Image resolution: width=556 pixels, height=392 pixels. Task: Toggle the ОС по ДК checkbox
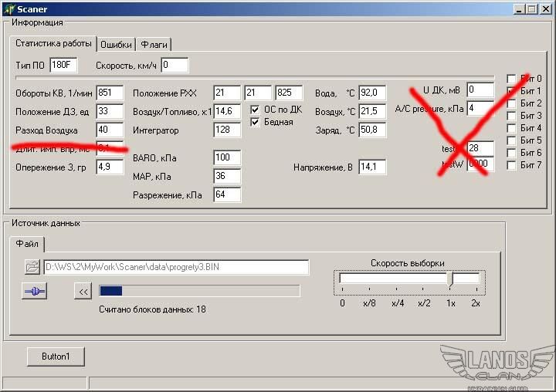[256, 110]
